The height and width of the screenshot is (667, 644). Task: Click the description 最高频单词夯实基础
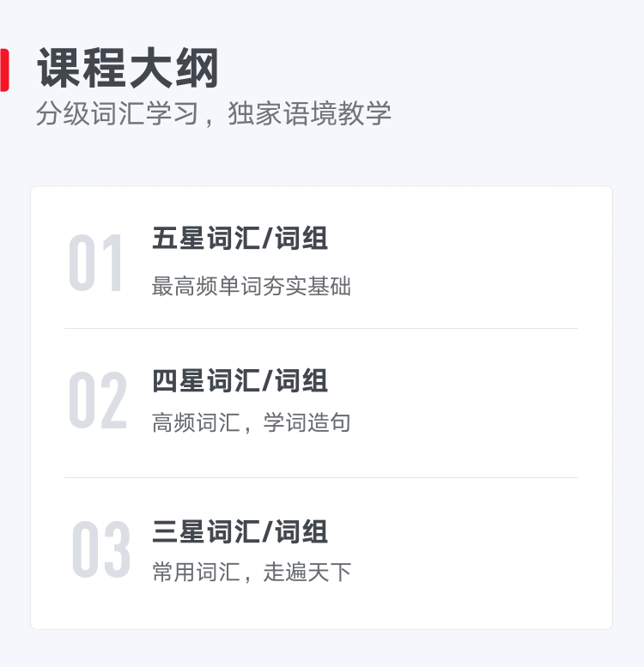click(x=252, y=286)
